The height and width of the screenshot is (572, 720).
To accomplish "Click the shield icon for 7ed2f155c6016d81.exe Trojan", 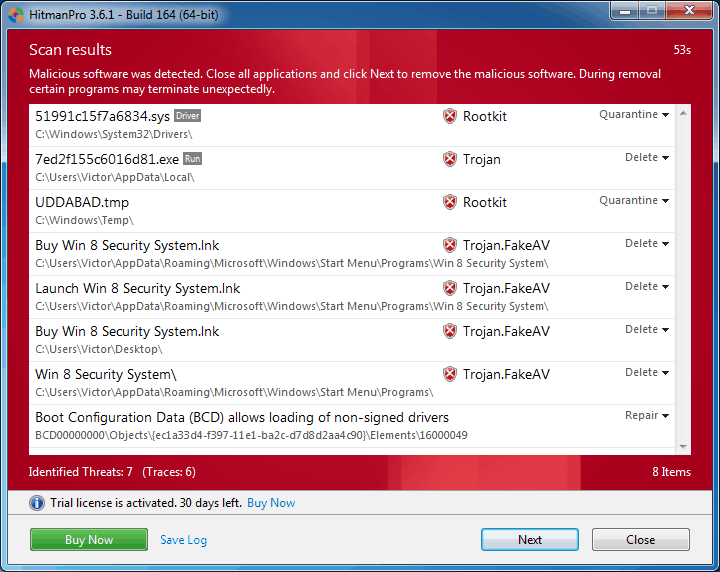I will (450, 159).
